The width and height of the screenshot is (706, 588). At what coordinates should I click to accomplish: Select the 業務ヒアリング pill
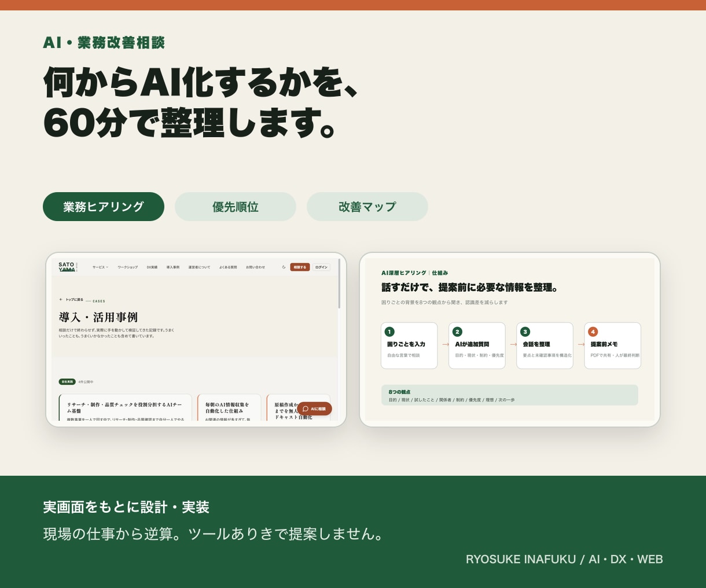tap(104, 207)
